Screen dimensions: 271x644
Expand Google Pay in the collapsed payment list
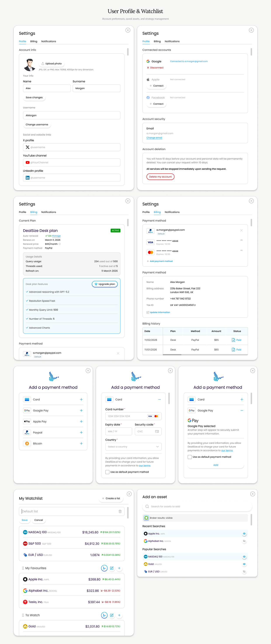pyautogui.click(x=81, y=410)
